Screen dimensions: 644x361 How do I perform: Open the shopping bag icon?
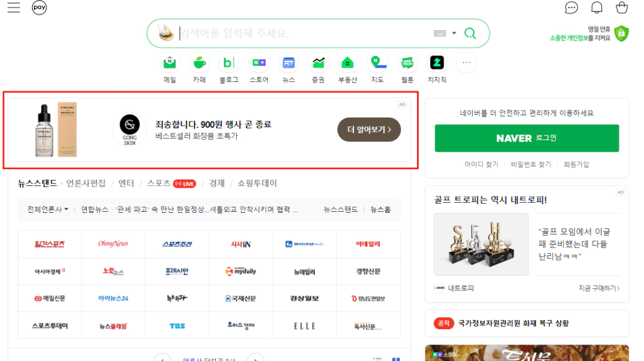(621, 7)
